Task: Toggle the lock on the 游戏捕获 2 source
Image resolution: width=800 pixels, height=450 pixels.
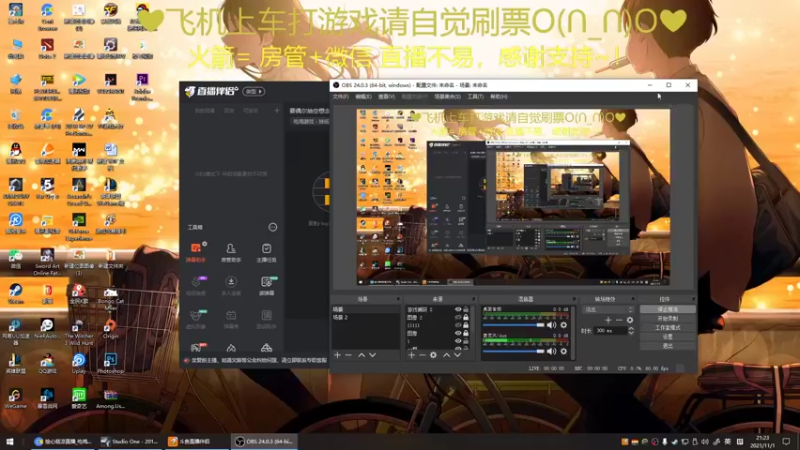Action: (x=466, y=310)
